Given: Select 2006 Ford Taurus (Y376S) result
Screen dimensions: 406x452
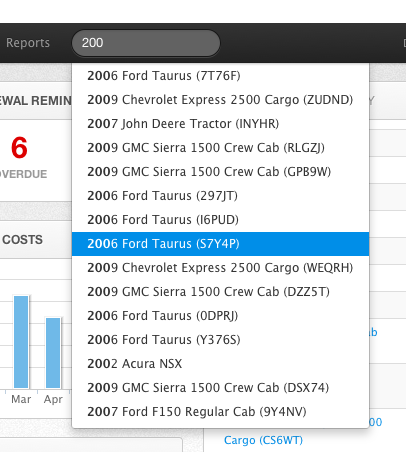Looking at the screenshot, I should (x=220, y=340).
